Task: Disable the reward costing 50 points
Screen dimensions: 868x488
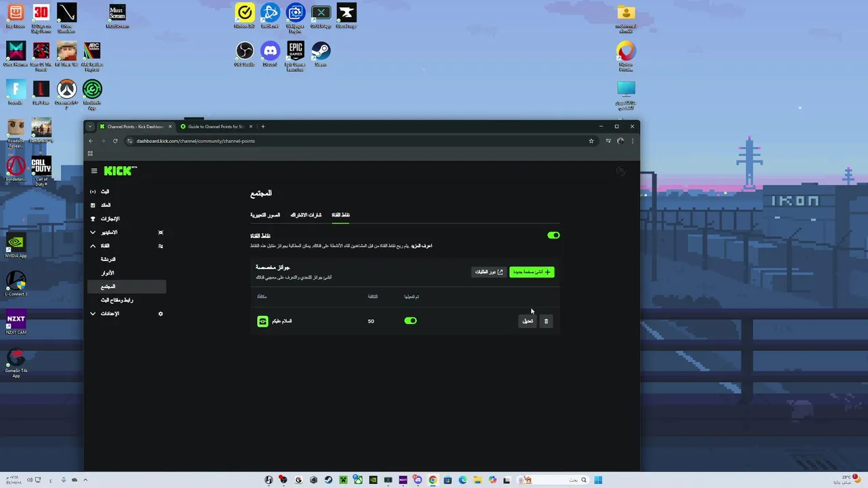Action: tap(410, 321)
